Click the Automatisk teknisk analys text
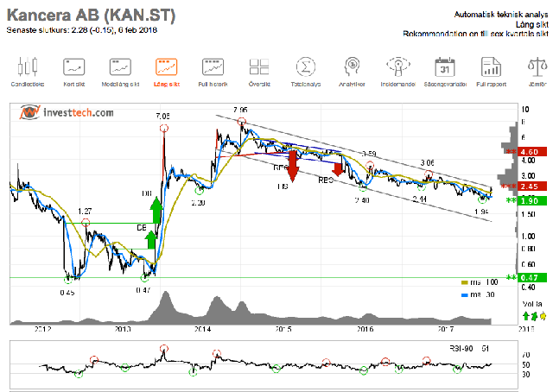The height and width of the screenshot is (392, 553). (501, 15)
